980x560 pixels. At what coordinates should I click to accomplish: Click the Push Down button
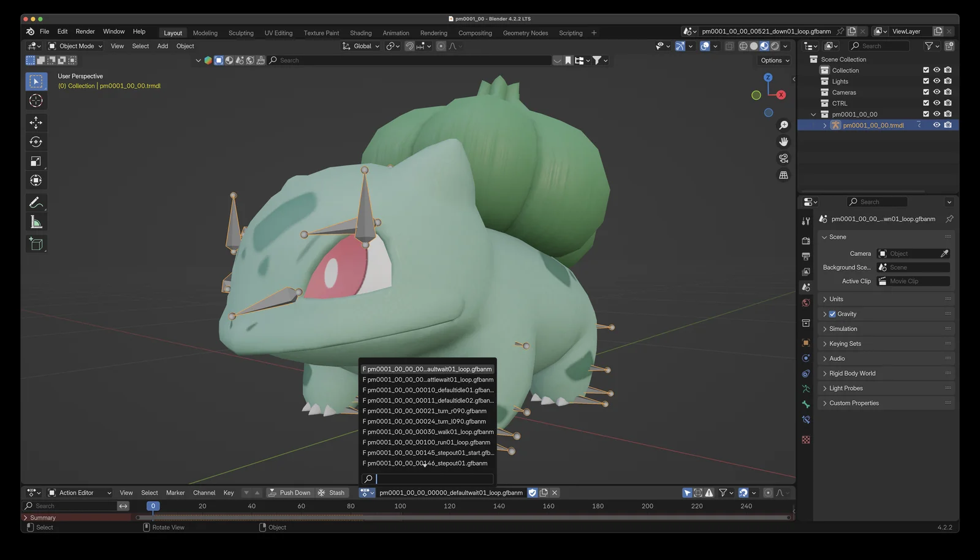(x=289, y=493)
